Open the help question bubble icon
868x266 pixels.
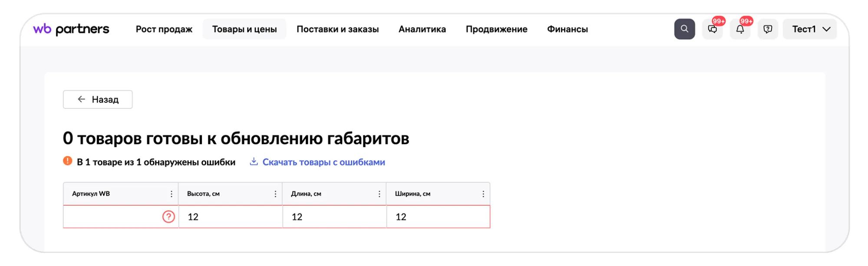pyautogui.click(x=768, y=29)
